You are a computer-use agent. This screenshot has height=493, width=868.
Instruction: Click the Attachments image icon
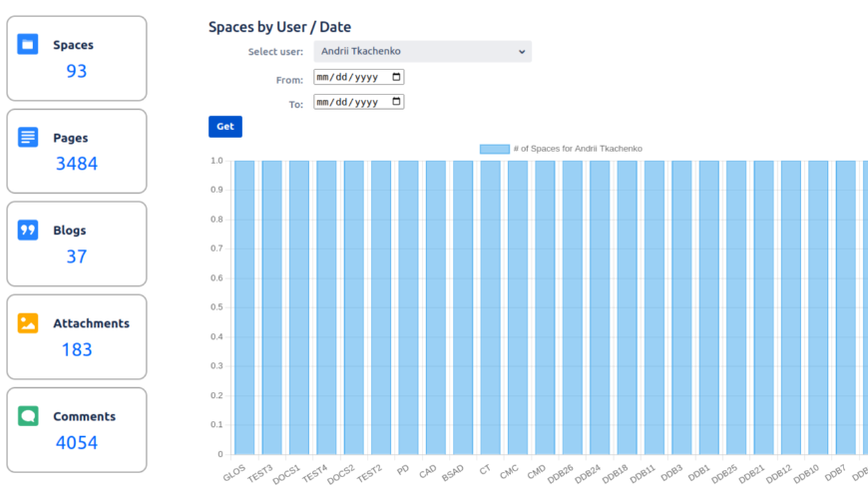pyautogui.click(x=28, y=323)
